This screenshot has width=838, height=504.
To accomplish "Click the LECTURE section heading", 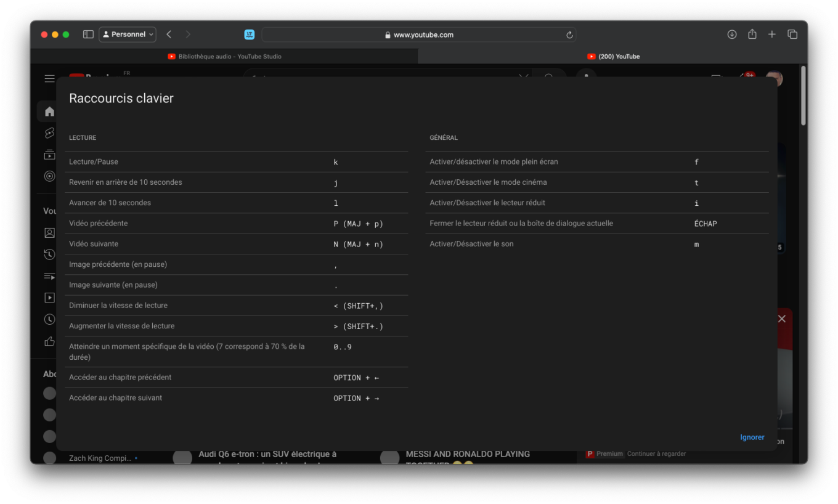I will [83, 137].
